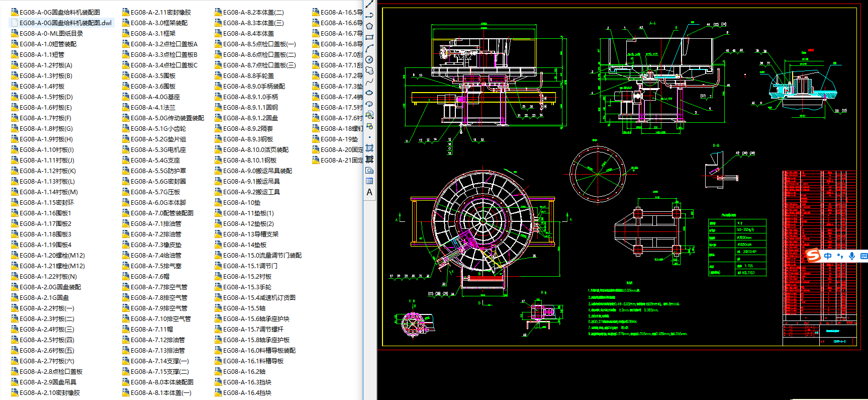Select file EG08-A-8.10.0活页装配

252,149
